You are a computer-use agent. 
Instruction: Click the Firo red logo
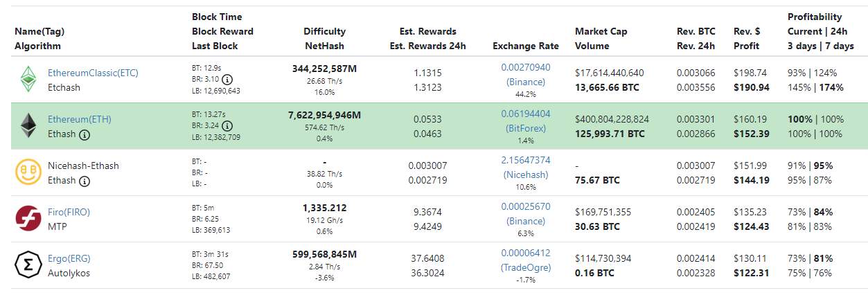(28, 218)
